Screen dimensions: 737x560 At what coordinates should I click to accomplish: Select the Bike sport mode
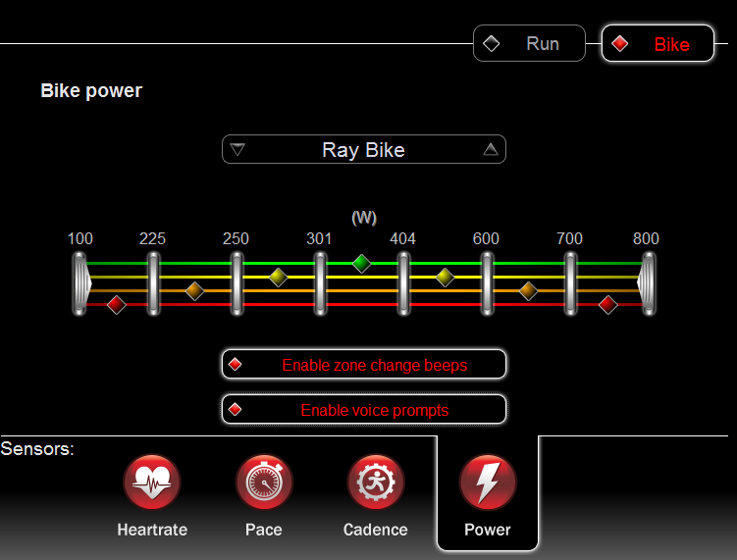(658, 43)
